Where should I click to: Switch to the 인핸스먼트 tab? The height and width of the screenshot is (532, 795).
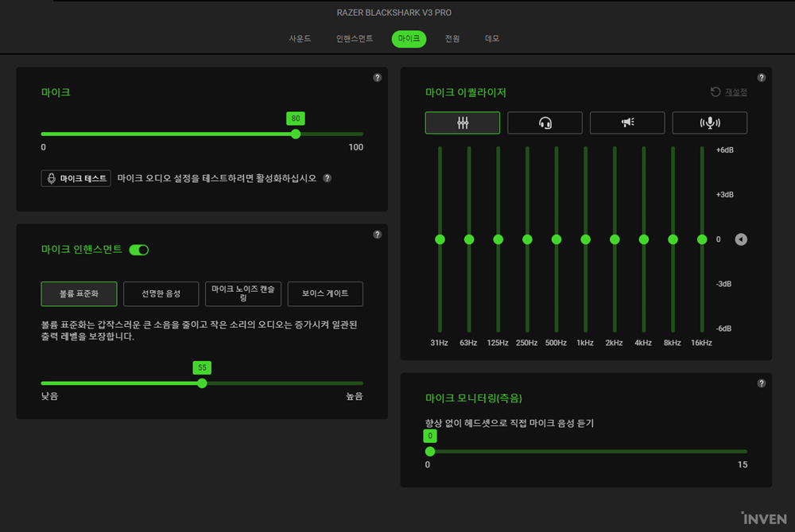[x=355, y=38]
